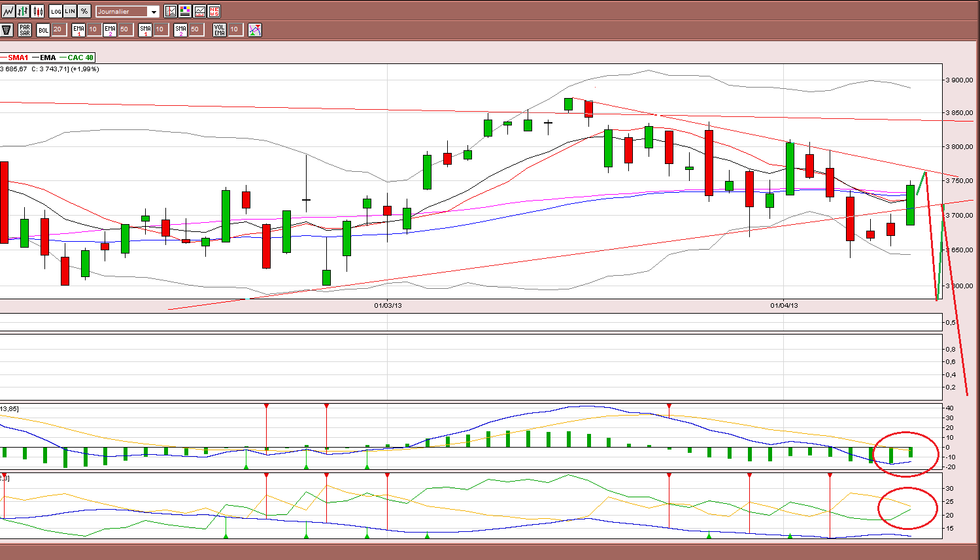Edit the EMA 2 period field
The image size is (980, 560).
125,29
